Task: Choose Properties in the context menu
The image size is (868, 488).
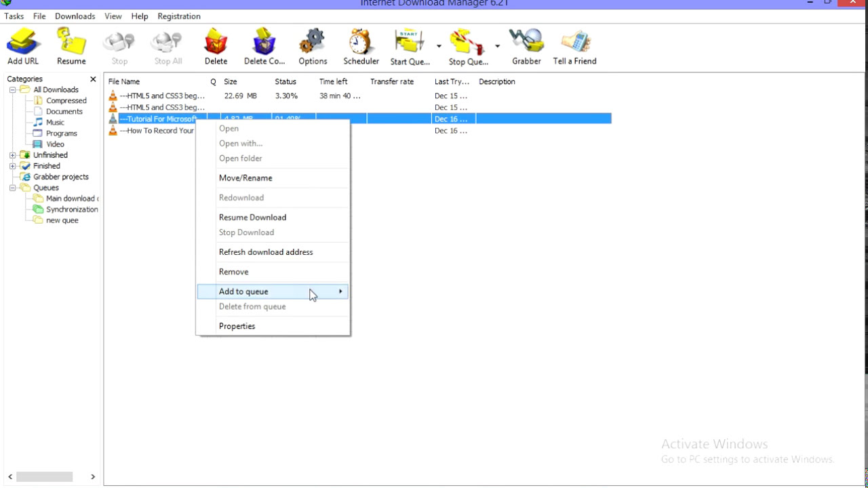Action: point(273,326)
